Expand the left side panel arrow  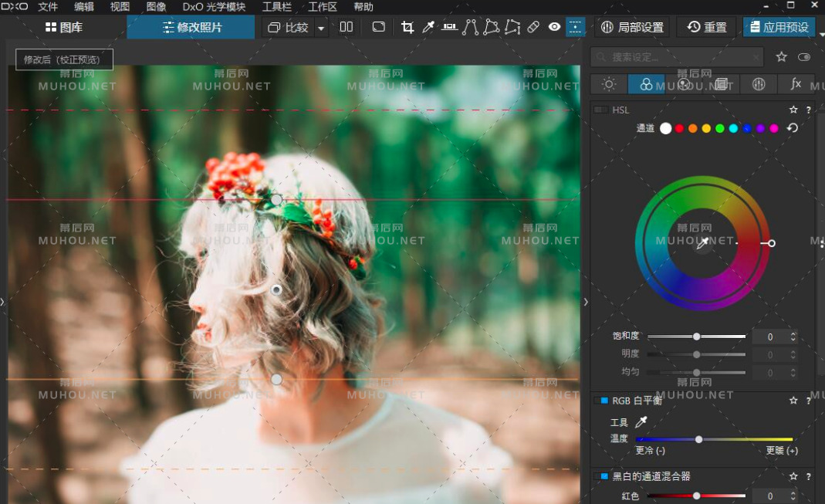pyautogui.click(x=2, y=302)
